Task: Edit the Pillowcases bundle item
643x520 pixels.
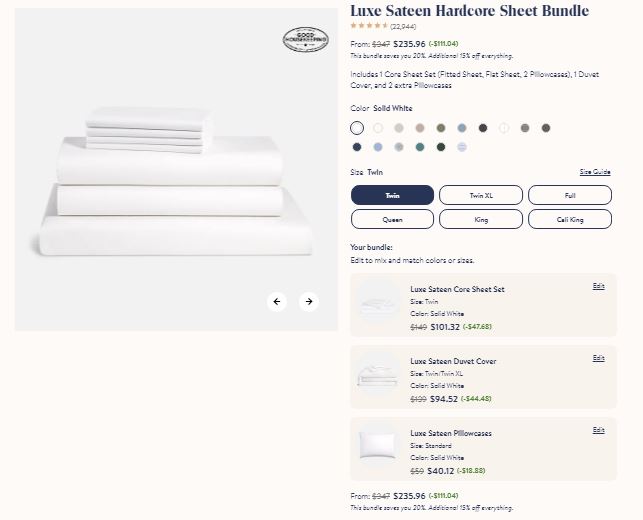Action: click(598, 430)
